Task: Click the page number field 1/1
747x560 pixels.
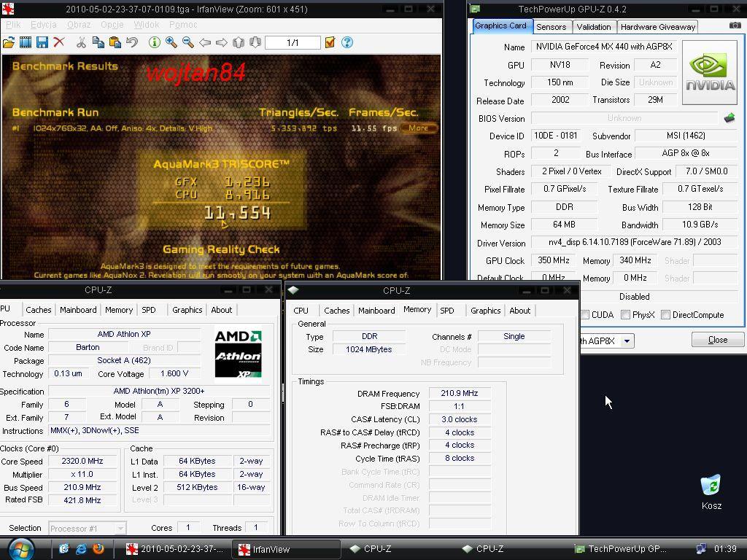Action: pyautogui.click(x=293, y=42)
